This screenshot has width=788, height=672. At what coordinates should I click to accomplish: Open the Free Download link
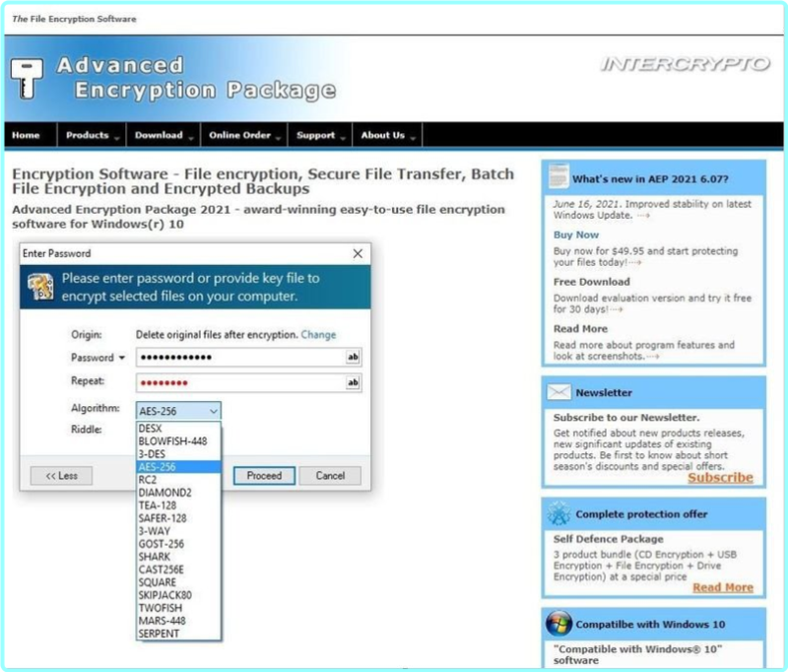pyautogui.click(x=592, y=282)
